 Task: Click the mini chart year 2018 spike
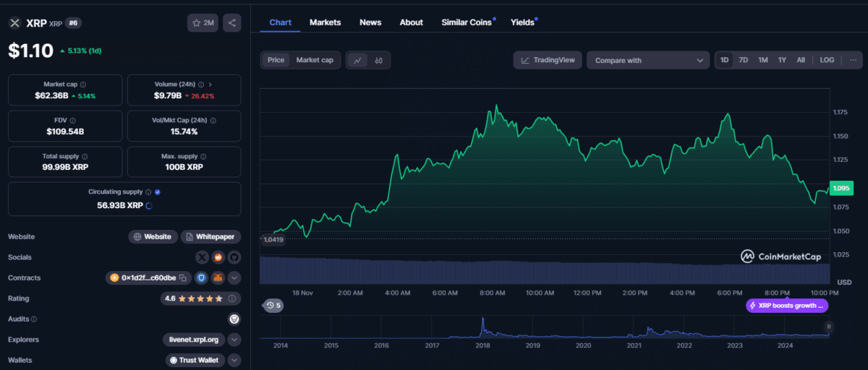point(482,327)
